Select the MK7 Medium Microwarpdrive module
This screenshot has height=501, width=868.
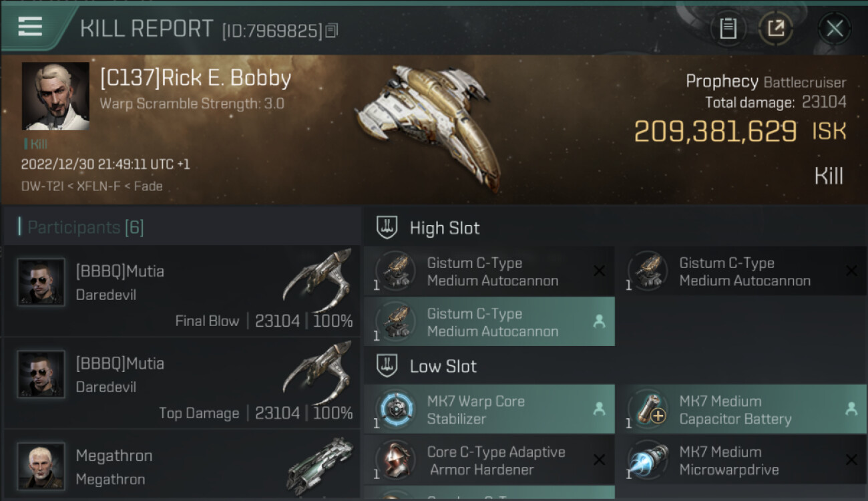(x=742, y=460)
